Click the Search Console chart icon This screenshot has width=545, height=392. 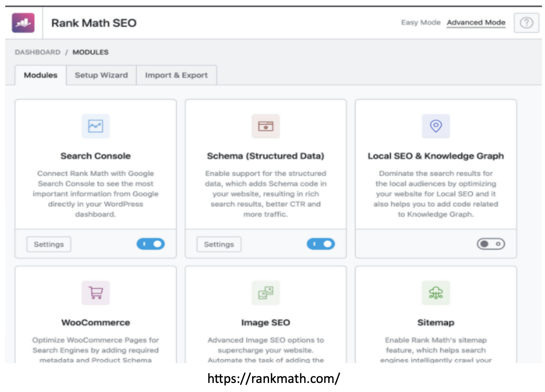(95, 126)
